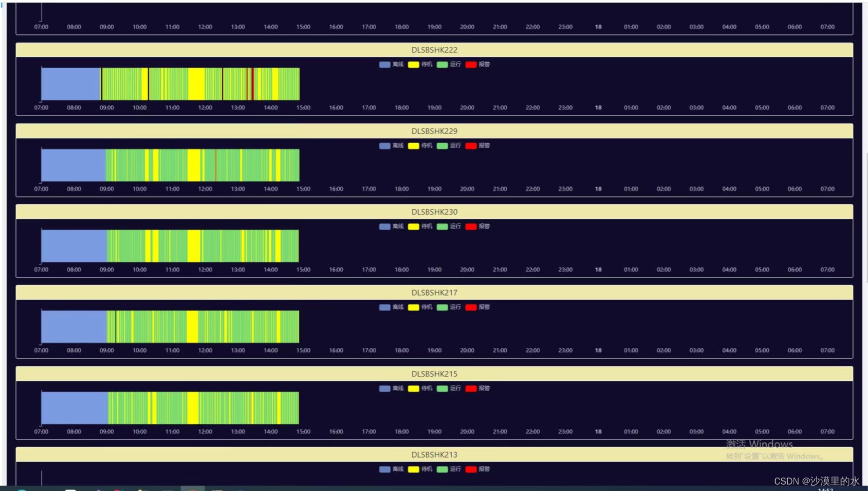Toggle 报警 legend in DLSBSHK229 chart
Screen dimensions: 868x491
478,146
